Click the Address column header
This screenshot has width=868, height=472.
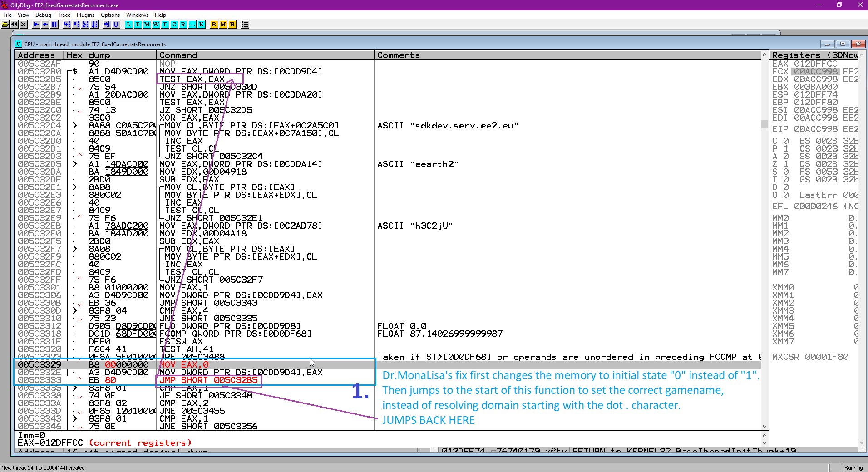point(39,55)
